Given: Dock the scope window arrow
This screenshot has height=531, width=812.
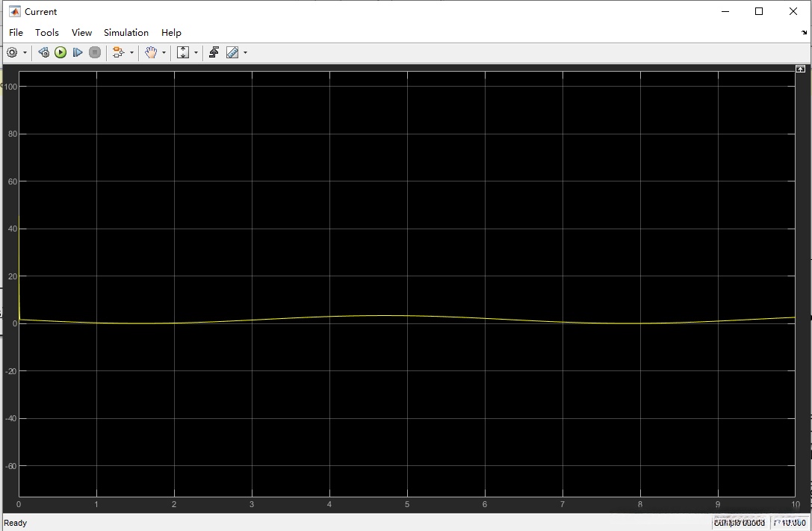Looking at the screenshot, I should [x=804, y=33].
